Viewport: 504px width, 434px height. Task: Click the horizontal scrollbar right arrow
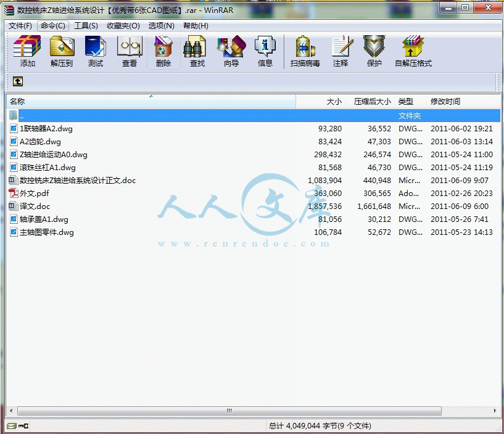click(x=494, y=411)
